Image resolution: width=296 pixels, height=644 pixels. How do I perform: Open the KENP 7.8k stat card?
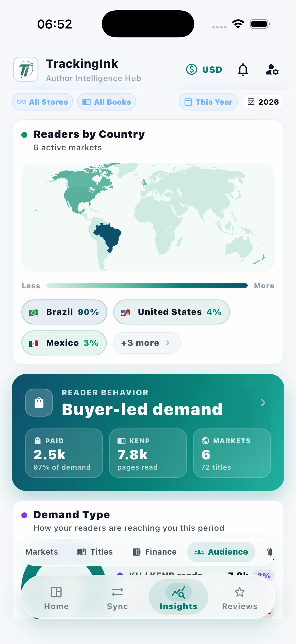click(148, 453)
